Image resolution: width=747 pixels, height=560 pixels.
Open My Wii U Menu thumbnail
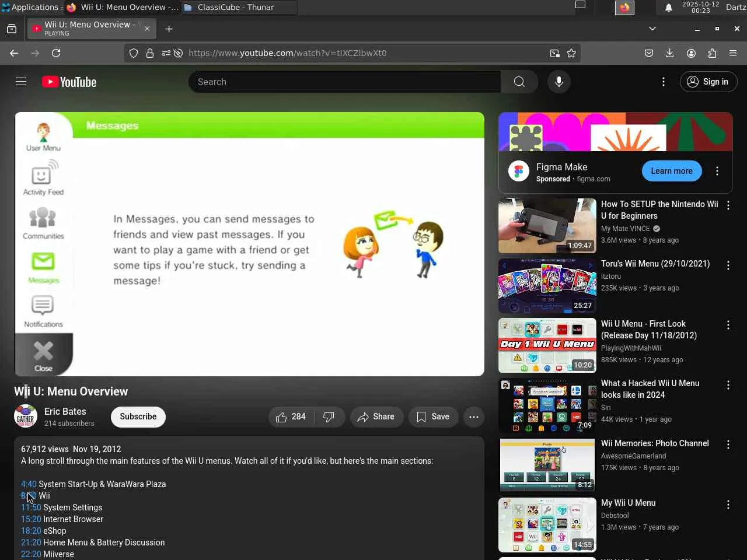coord(547,525)
